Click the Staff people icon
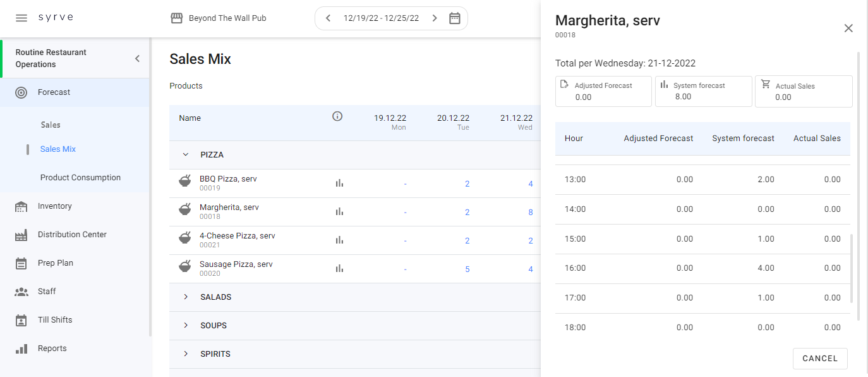Image resolution: width=868 pixels, height=377 pixels. point(21,292)
